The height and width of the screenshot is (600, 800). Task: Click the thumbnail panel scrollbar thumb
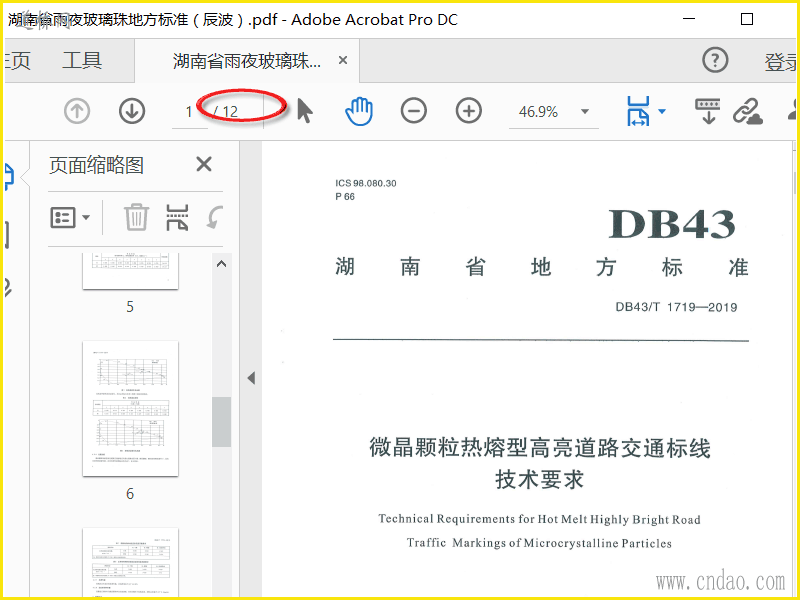pos(221,422)
